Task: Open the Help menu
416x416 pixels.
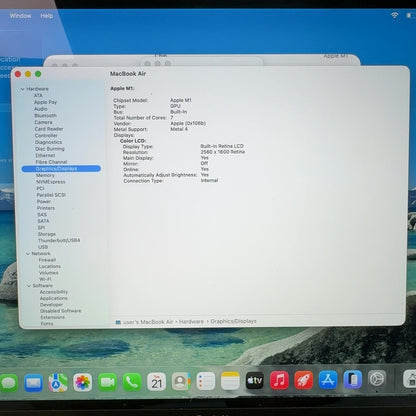Action: 47,16
